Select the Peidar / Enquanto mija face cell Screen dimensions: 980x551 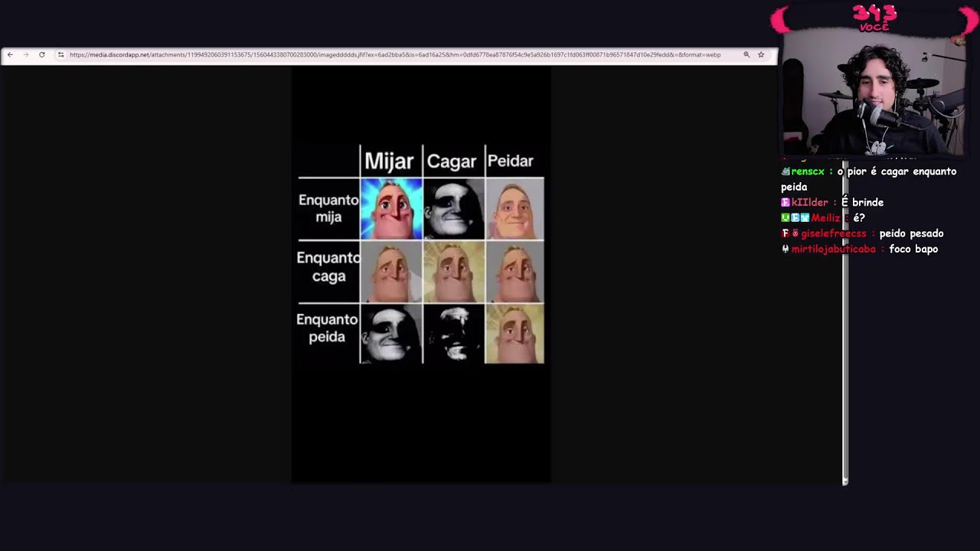click(514, 209)
